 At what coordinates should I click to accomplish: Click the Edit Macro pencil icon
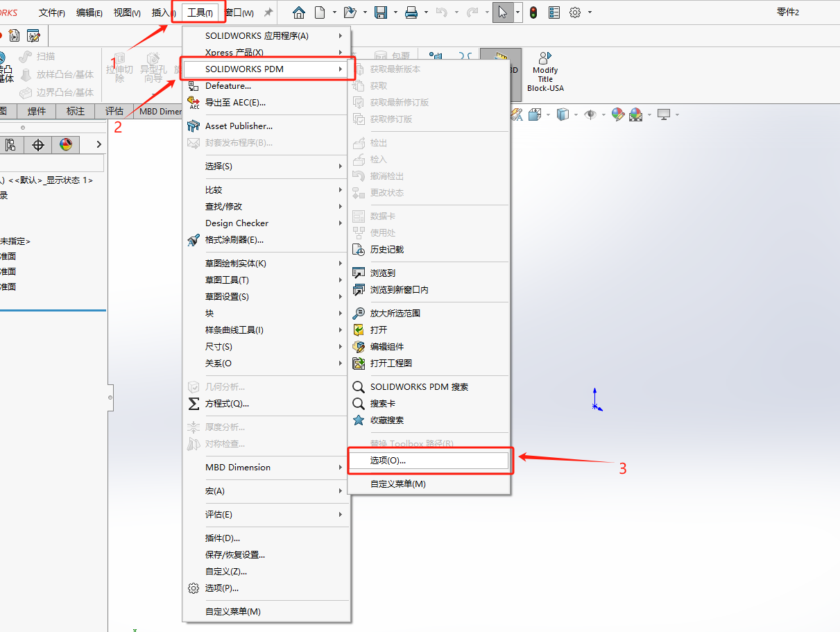33,35
